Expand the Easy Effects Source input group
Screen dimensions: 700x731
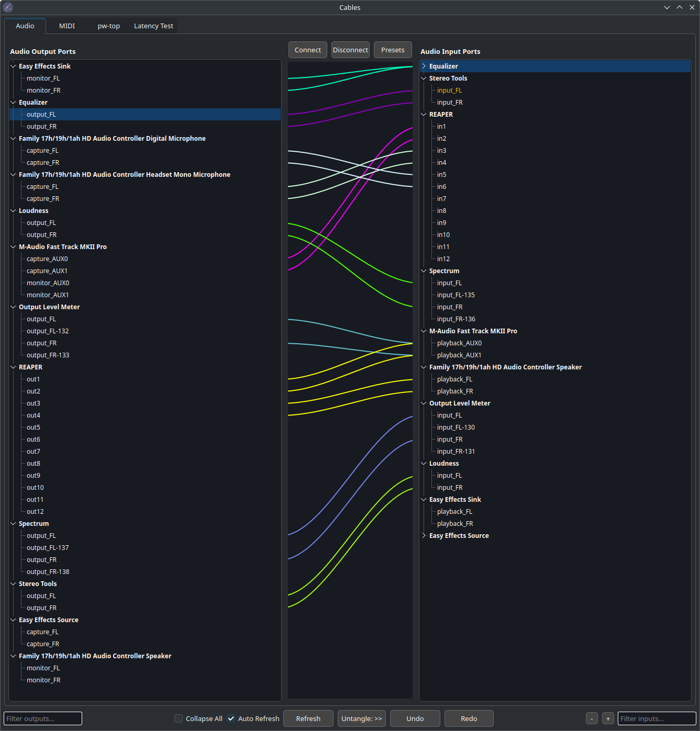point(424,536)
